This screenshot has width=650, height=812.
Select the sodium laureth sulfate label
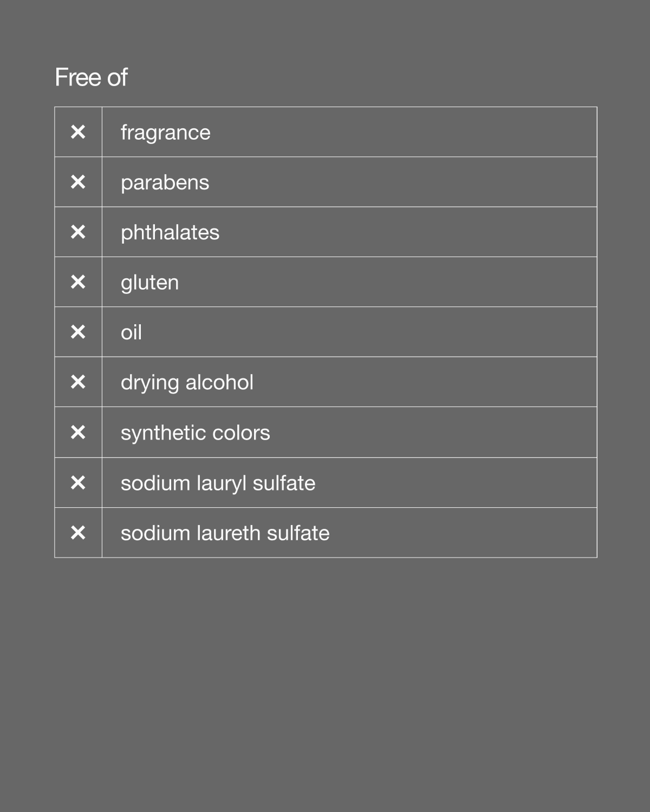[225, 533]
